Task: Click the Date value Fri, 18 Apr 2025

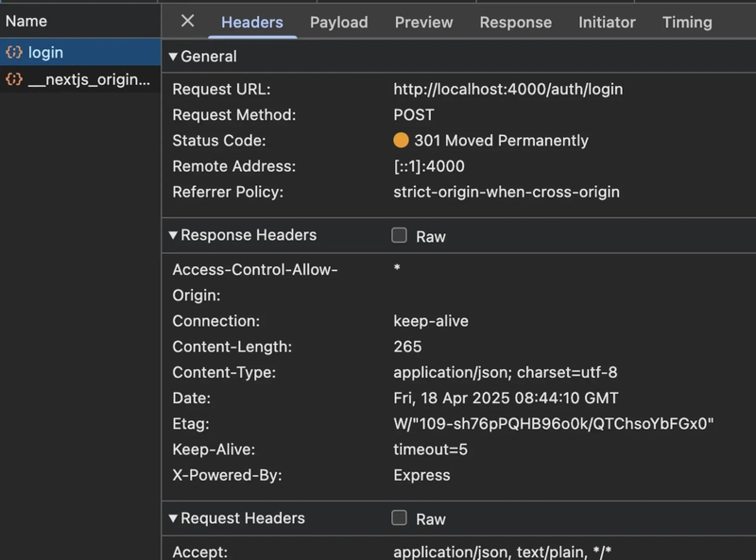Action: click(x=506, y=399)
